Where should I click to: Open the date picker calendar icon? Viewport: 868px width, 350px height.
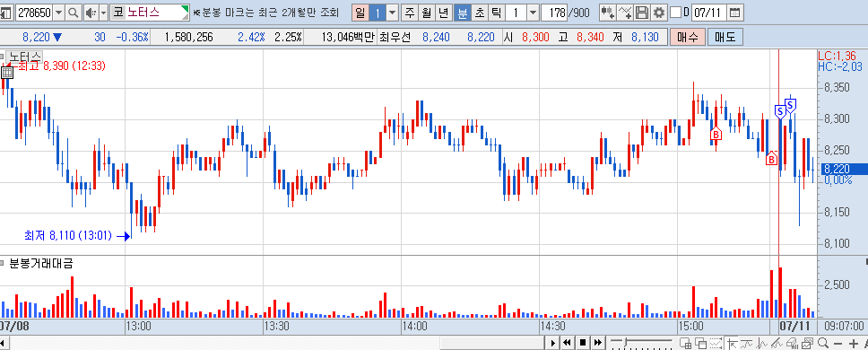[734, 13]
